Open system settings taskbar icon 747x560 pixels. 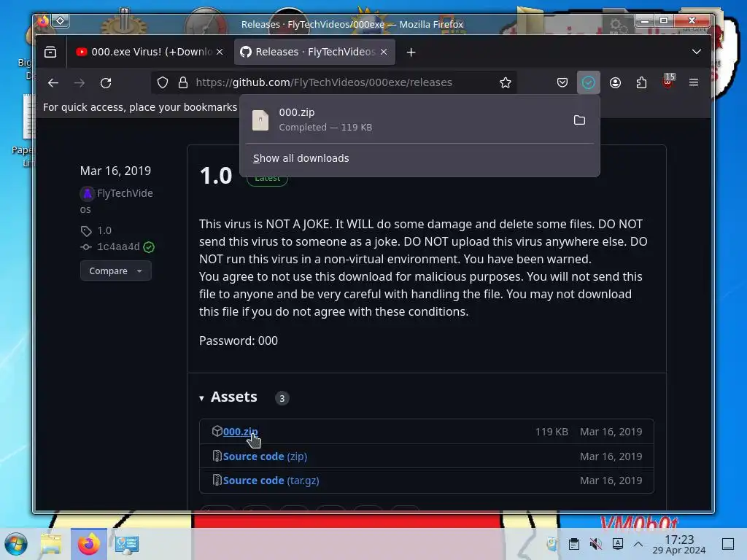pyautogui.click(x=126, y=544)
